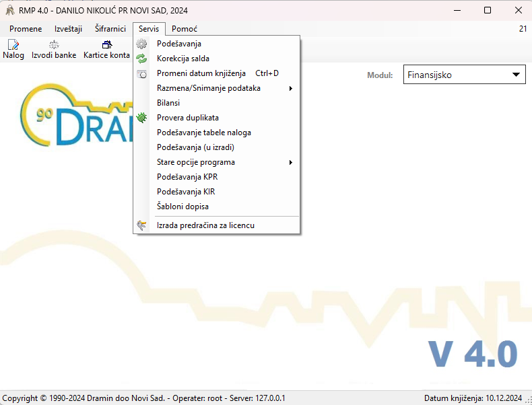This screenshot has width=532, height=405.
Task: Click the calendar icon for Promeni datum knjiženja
Action: pos(141,73)
